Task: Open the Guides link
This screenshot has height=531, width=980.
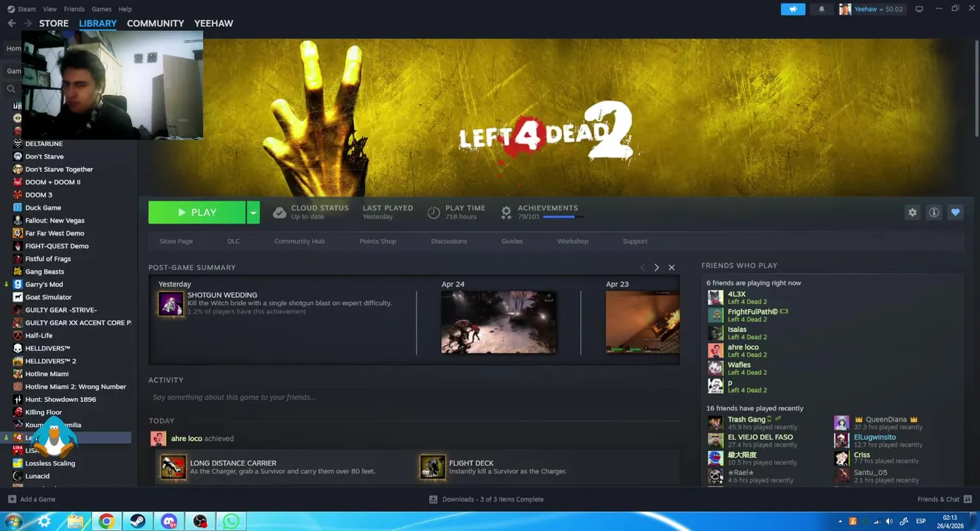Action: [x=512, y=241]
